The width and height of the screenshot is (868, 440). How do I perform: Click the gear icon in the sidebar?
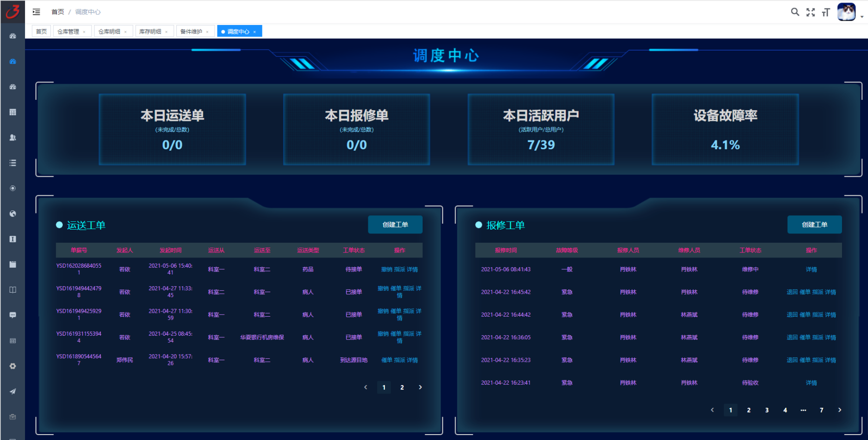coord(13,366)
